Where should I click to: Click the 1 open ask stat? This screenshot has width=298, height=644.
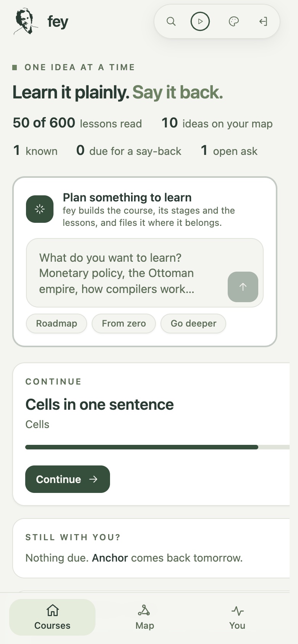coord(229,151)
